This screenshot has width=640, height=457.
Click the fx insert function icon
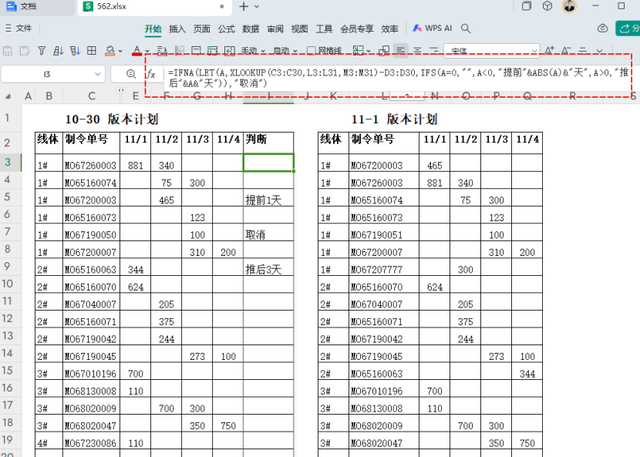[x=151, y=74]
